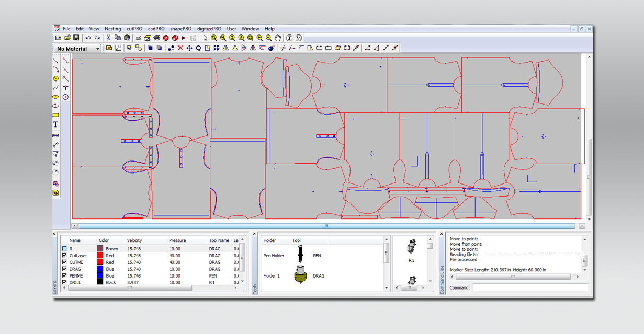Click the Undo arrow icon
644x334 pixels.
88,38
